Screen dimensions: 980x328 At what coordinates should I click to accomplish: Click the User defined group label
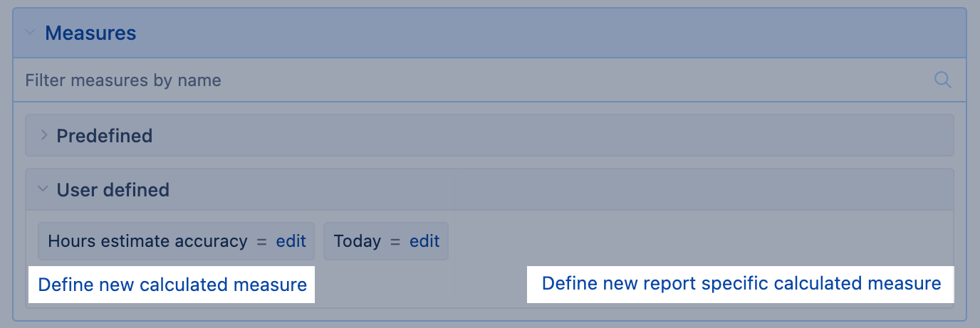[113, 190]
